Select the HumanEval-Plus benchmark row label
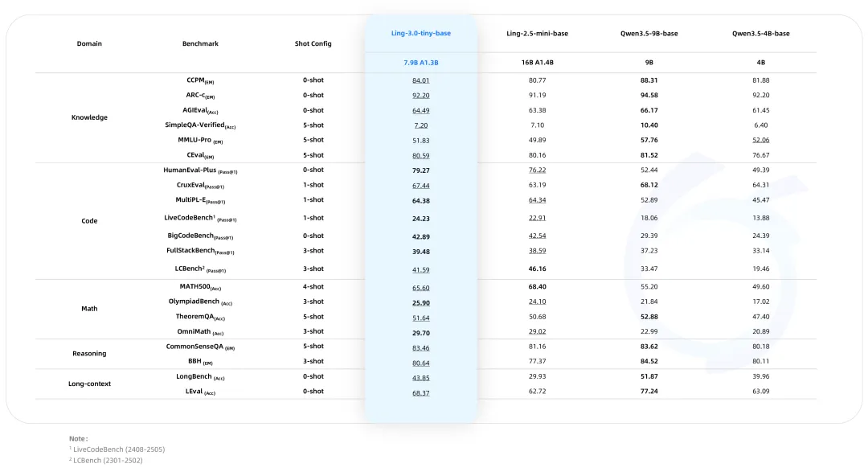868x476 pixels. tap(200, 170)
